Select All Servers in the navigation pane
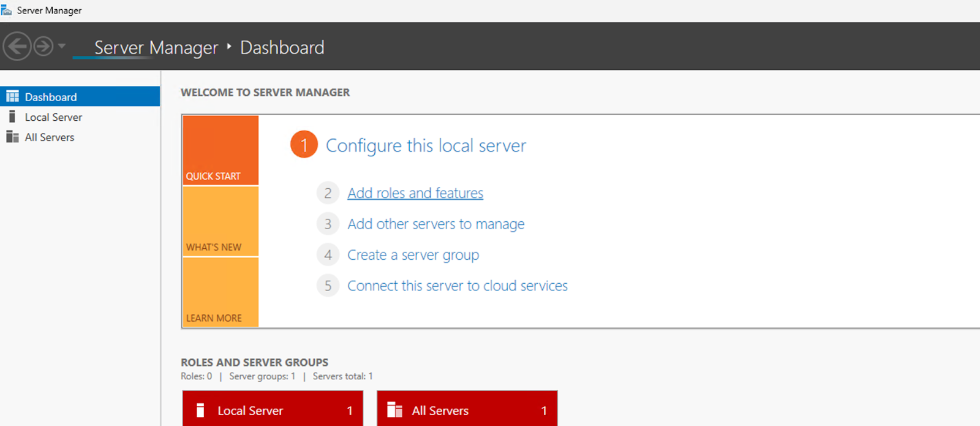The height and width of the screenshot is (426, 980). click(50, 137)
